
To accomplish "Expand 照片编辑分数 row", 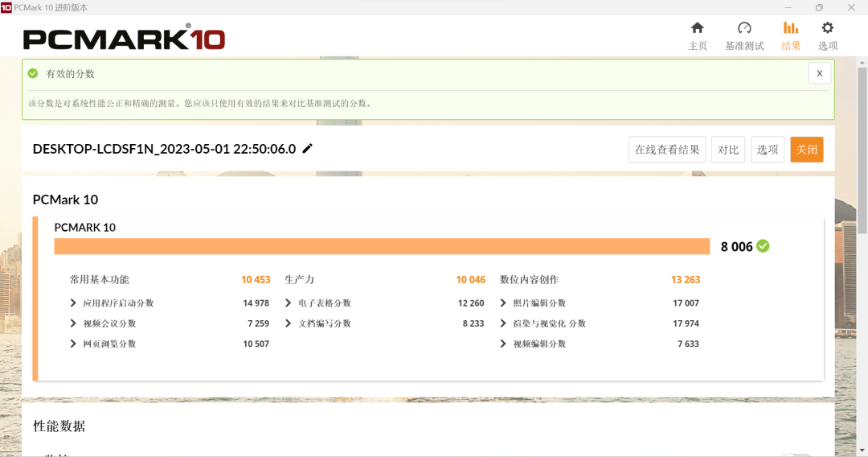I will (502, 303).
